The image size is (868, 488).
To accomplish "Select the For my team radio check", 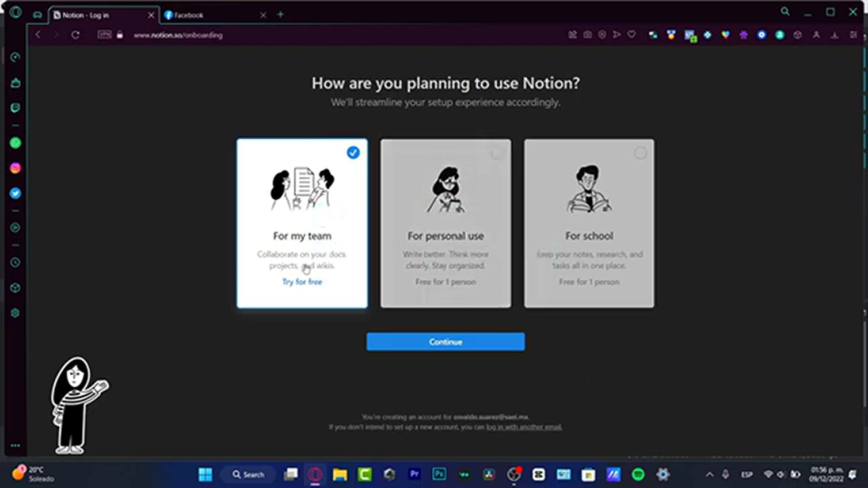I will (x=353, y=153).
